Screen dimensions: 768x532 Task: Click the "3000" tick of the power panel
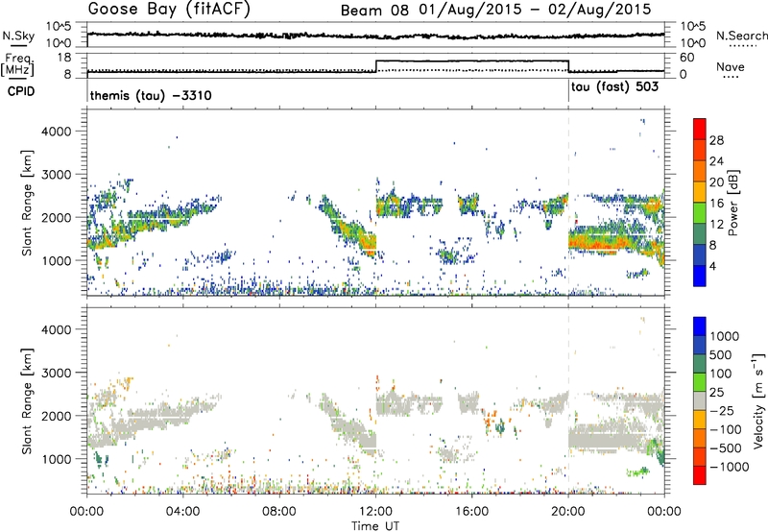(56, 175)
